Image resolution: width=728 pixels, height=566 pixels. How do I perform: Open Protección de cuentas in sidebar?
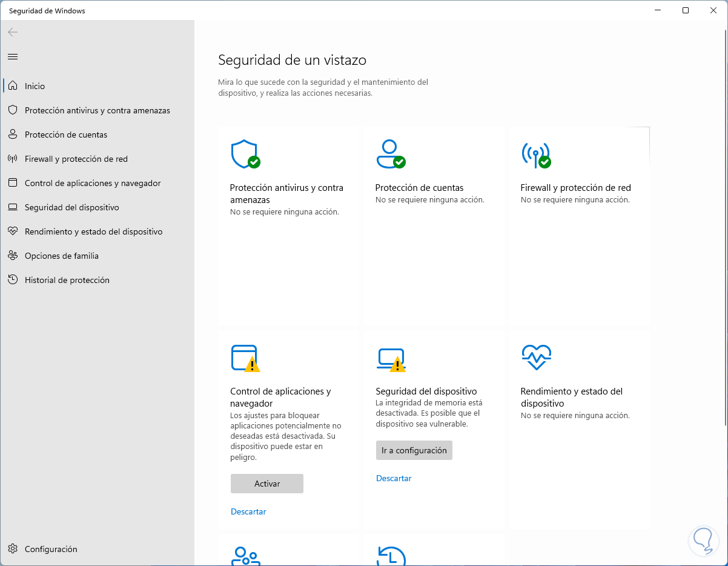(x=97, y=135)
